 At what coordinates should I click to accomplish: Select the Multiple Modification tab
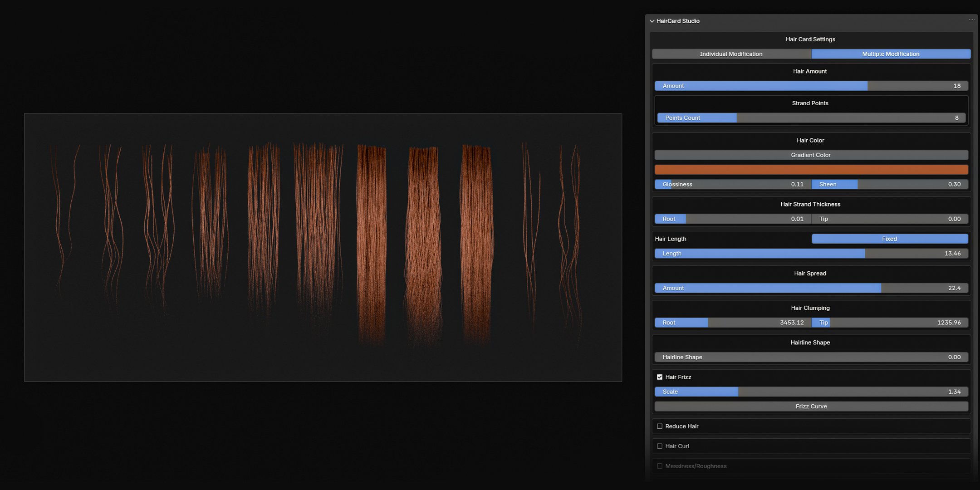coord(890,54)
